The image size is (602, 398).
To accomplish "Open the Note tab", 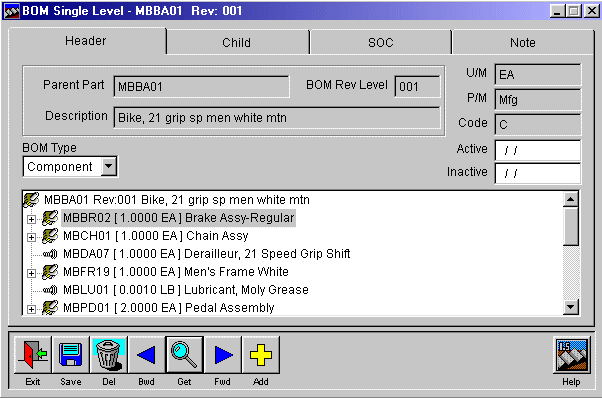I will coord(523,42).
